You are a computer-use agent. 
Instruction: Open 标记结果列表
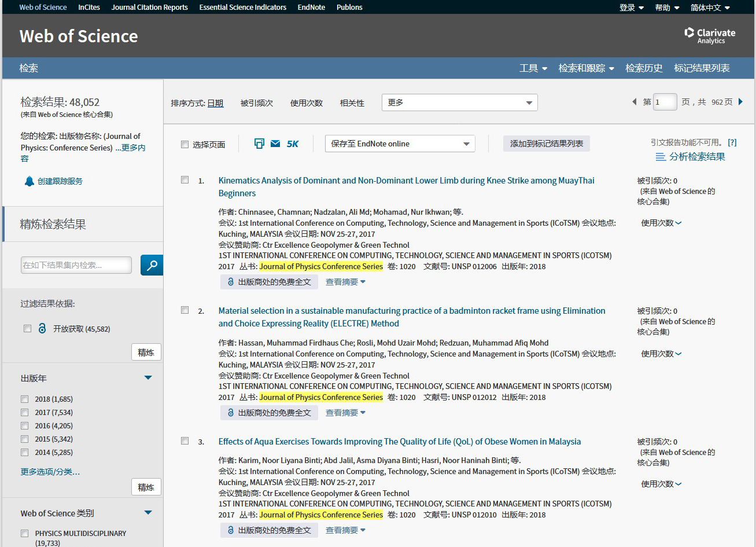coord(702,68)
